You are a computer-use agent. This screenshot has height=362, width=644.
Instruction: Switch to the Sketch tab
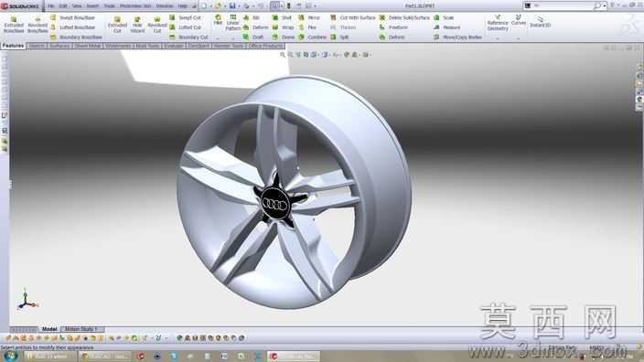[x=37, y=46]
